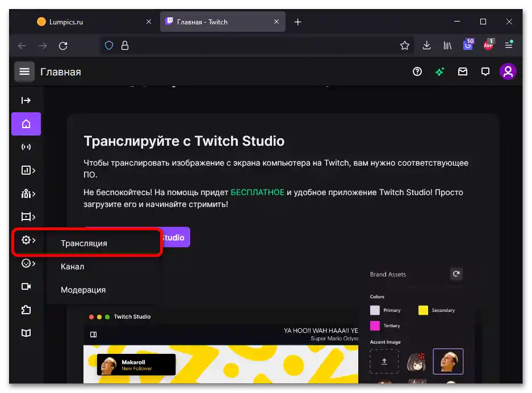Open the hamburger menu next to Главная
The width and height of the screenshot is (532, 393).
pos(24,72)
